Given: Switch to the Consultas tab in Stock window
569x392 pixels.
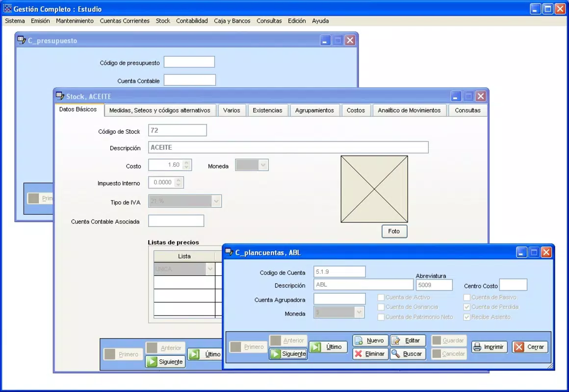Looking at the screenshot, I should (x=467, y=110).
